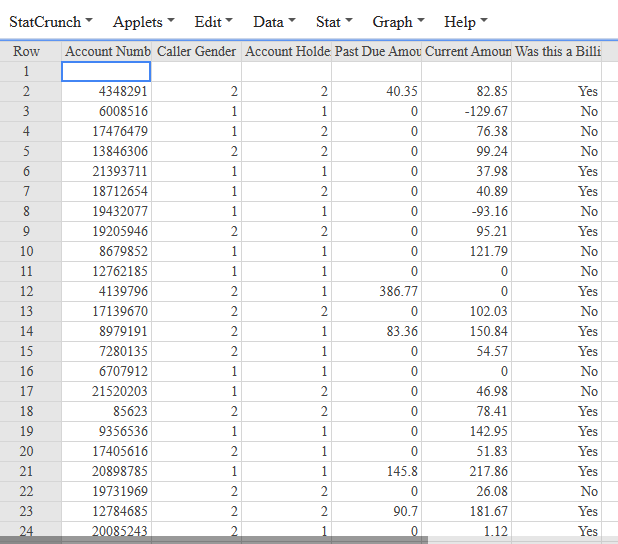618x544 pixels.
Task: Click current amount 121.79
Action: tap(467, 252)
